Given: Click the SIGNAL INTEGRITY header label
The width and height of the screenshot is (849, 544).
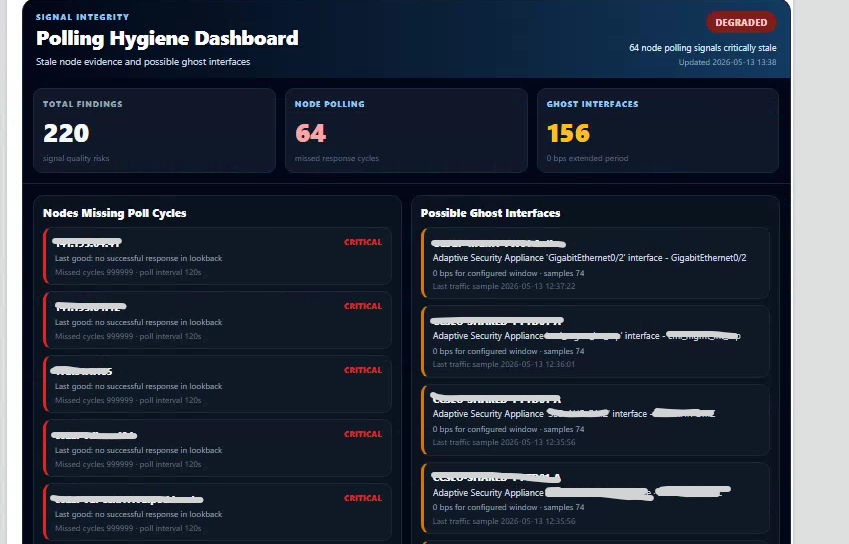Looking at the screenshot, I should [x=82, y=17].
